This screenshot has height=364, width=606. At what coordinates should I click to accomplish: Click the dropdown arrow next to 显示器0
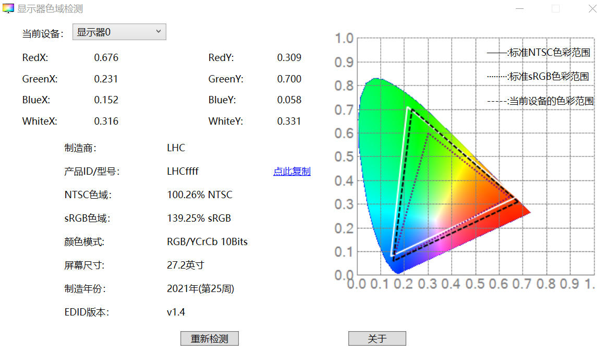(159, 32)
